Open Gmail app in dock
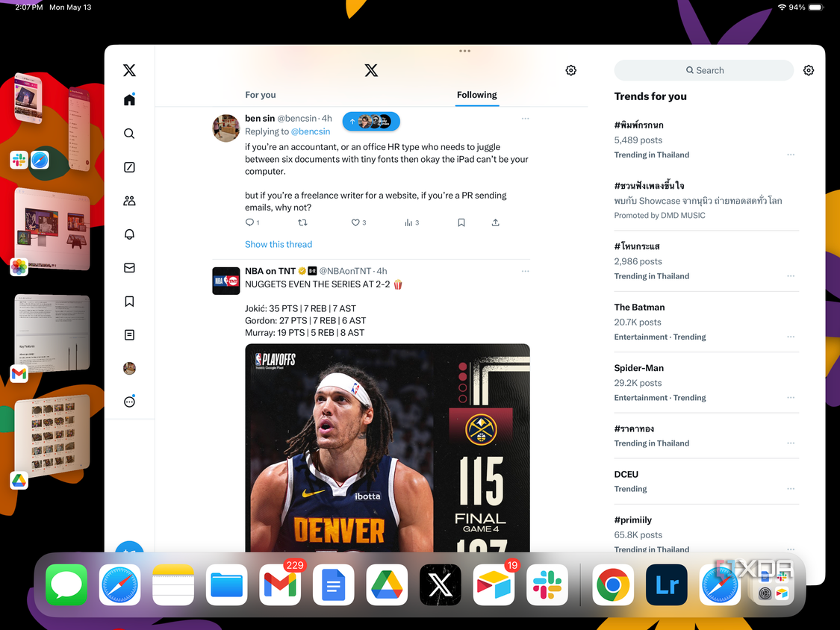The image size is (840, 630). [x=280, y=585]
